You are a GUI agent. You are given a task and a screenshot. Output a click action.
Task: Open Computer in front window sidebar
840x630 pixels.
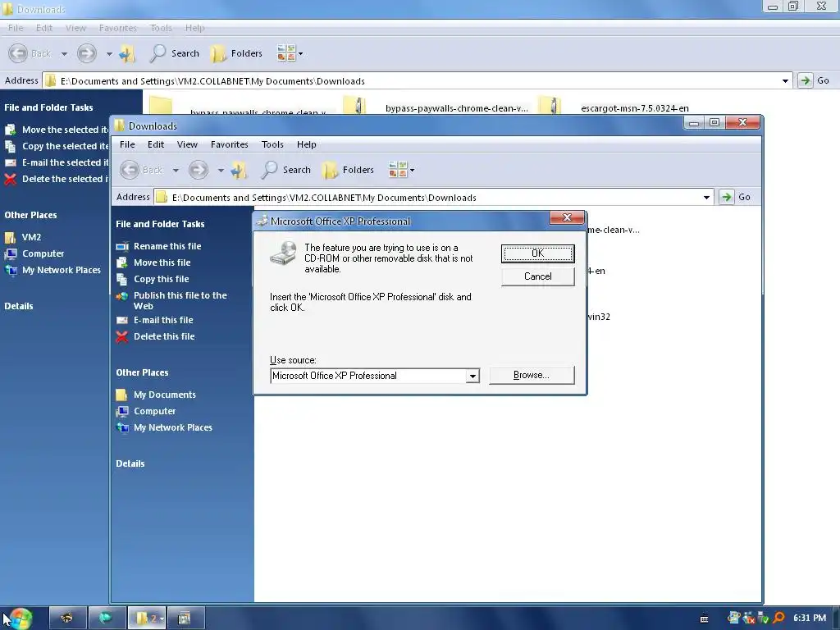(x=154, y=412)
